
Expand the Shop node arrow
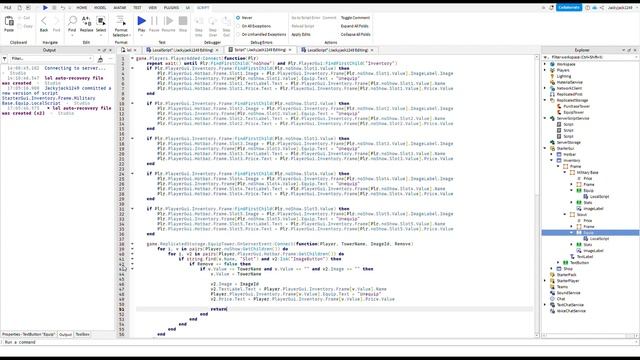(x=552, y=269)
